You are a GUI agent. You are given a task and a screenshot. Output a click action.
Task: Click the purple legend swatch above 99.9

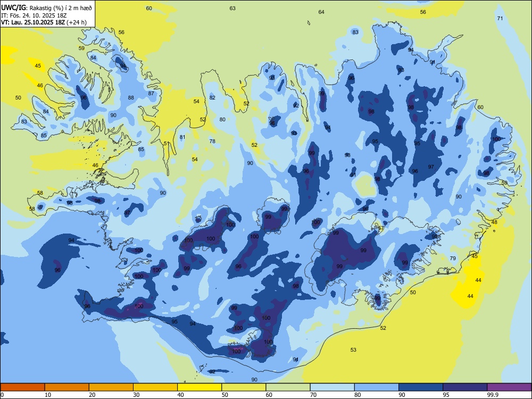click(509, 387)
